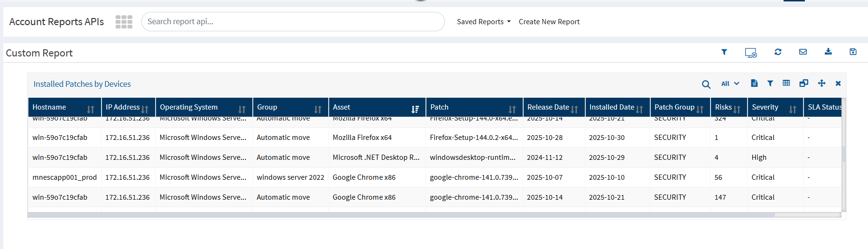Save the custom report with floppy icon
This screenshot has height=249, width=868.
pos(853,52)
